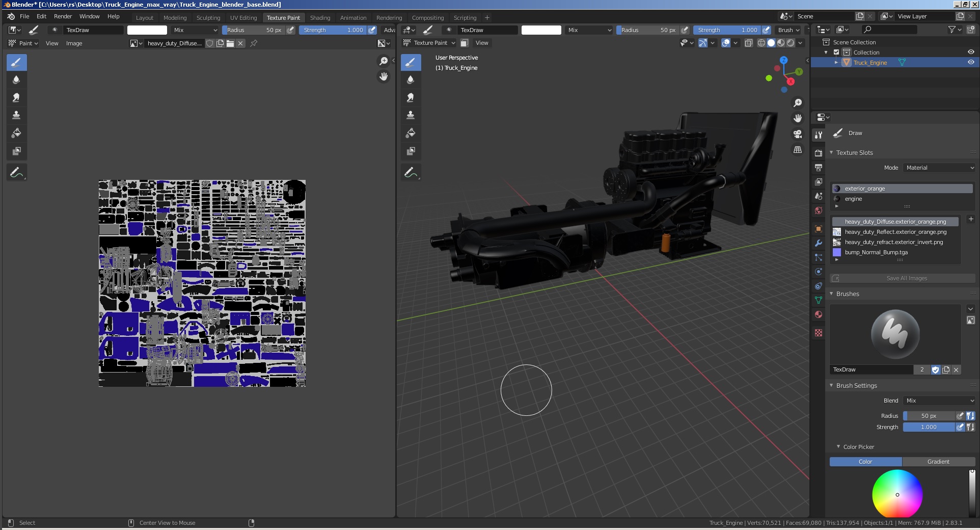This screenshot has width=980, height=530.
Task: Toggle the fake user shield on the TexDraw brush
Action: 935,370
